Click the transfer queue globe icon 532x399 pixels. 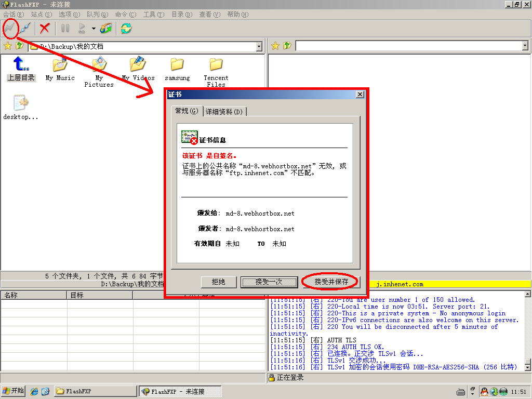tap(106, 28)
